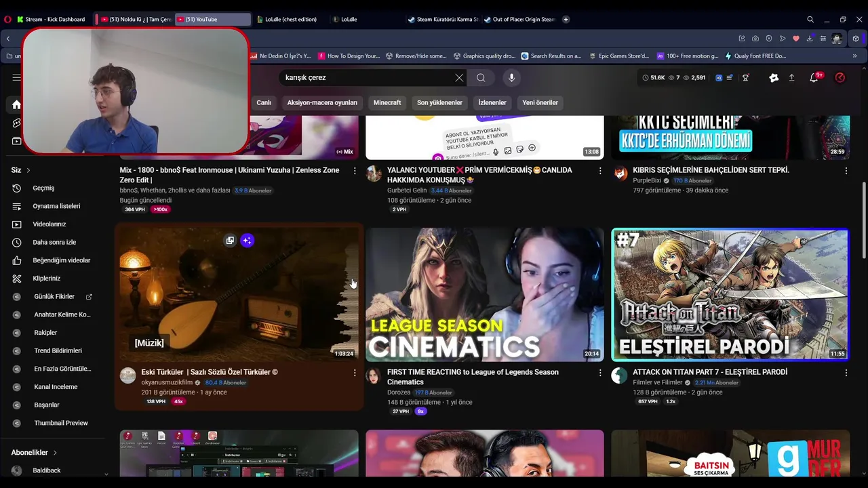
Task: Open Daha sonra izle list
Action: (54, 242)
